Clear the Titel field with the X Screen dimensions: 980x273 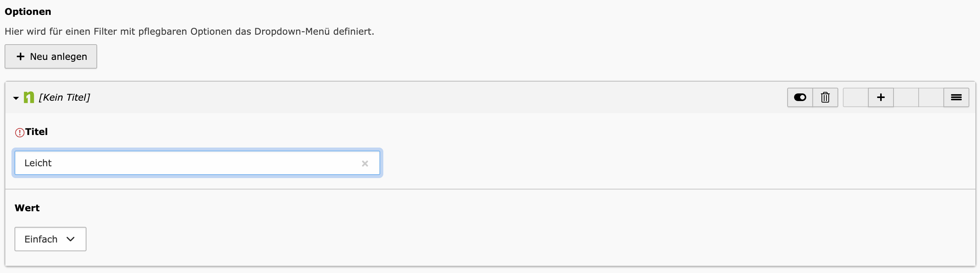(365, 164)
